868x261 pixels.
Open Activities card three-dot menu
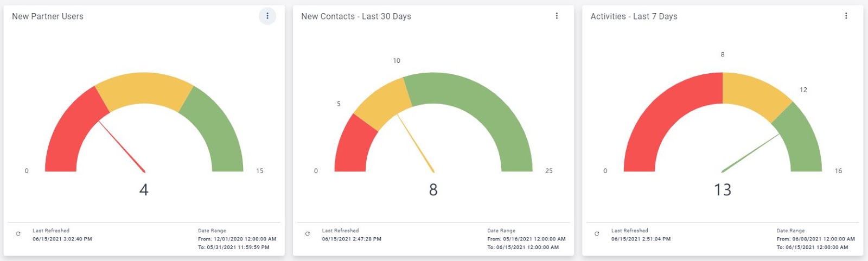click(846, 16)
